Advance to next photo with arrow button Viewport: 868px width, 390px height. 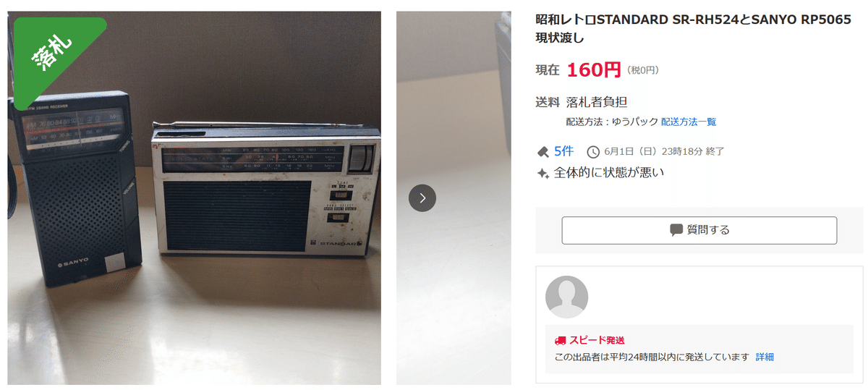(x=422, y=198)
